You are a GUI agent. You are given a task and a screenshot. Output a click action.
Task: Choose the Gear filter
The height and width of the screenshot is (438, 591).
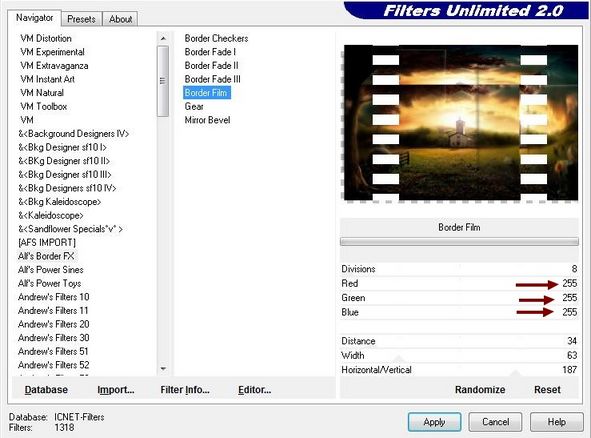pyautogui.click(x=194, y=106)
